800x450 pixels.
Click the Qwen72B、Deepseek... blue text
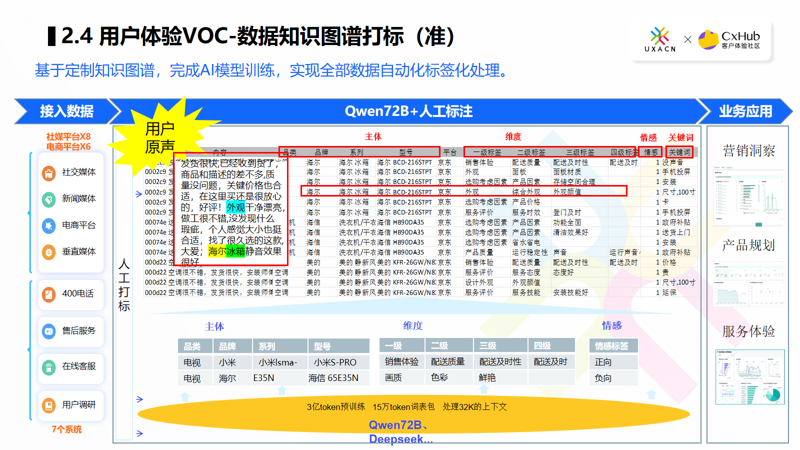(401, 432)
